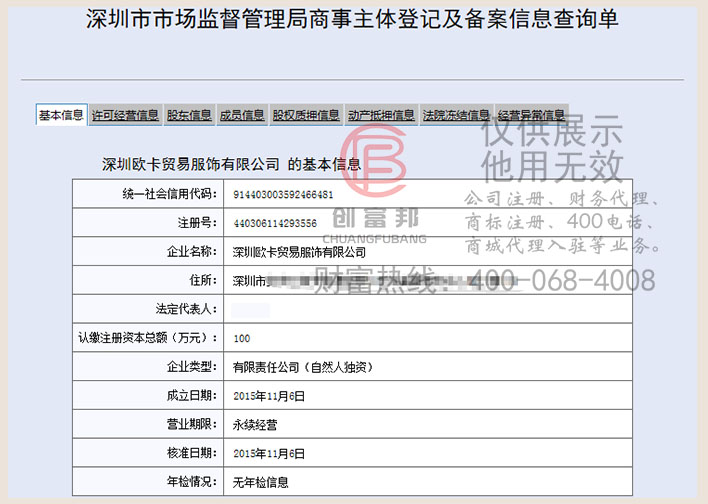Open the 许可经营信息 tab
The width and height of the screenshot is (708, 504).
click(125, 116)
